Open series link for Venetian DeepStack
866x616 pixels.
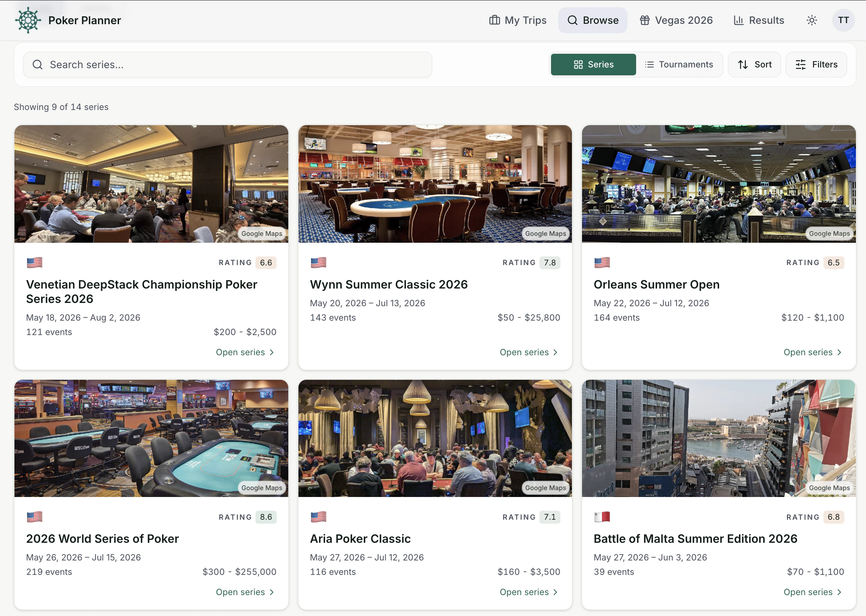point(245,352)
